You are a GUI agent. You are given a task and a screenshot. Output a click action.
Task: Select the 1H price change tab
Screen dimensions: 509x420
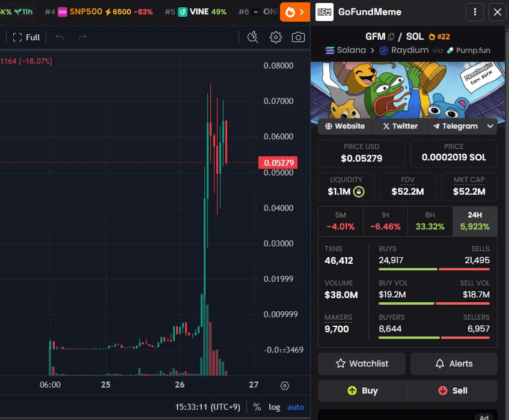(385, 221)
